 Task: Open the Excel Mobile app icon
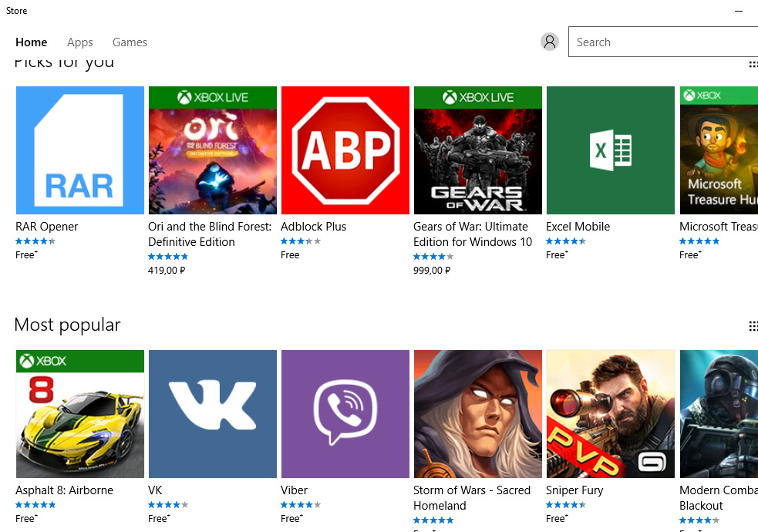(611, 150)
